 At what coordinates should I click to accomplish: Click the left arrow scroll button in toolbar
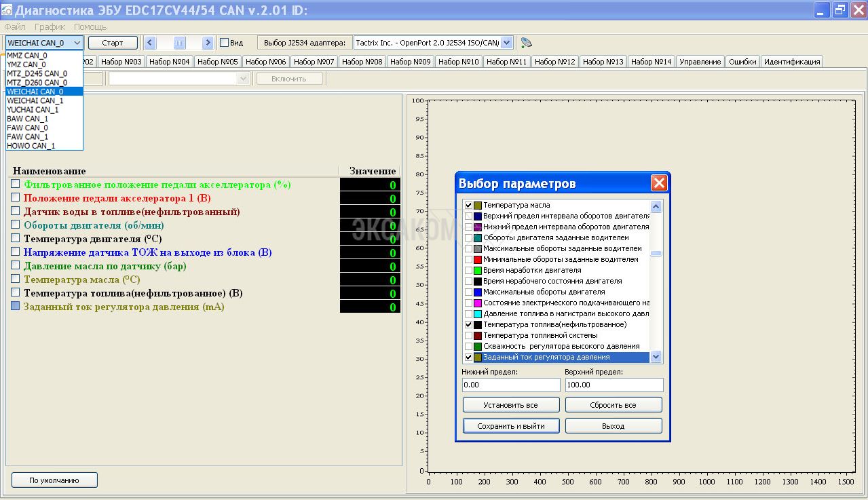click(150, 43)
